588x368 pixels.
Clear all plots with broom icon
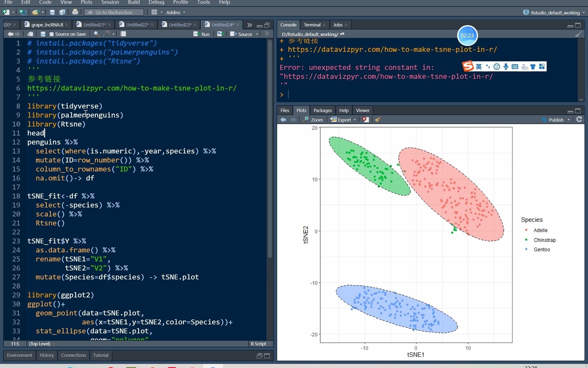coord(378,120)
